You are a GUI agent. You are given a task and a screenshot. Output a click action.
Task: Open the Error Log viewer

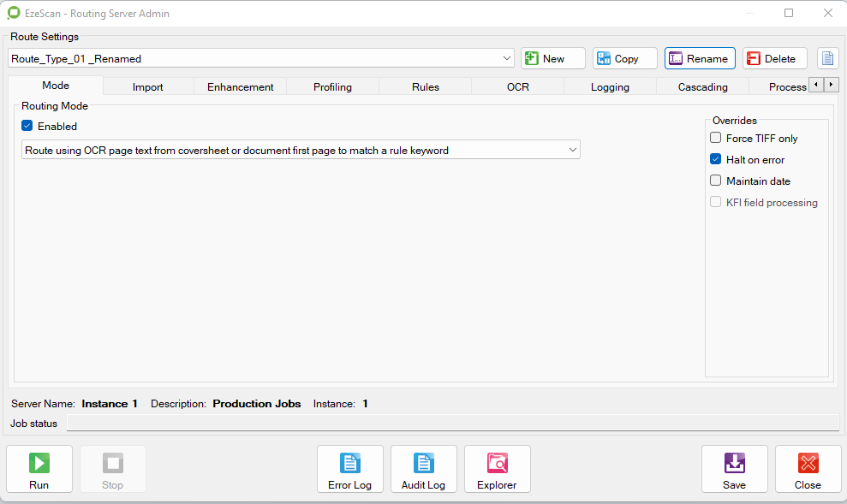pos(350,469)
